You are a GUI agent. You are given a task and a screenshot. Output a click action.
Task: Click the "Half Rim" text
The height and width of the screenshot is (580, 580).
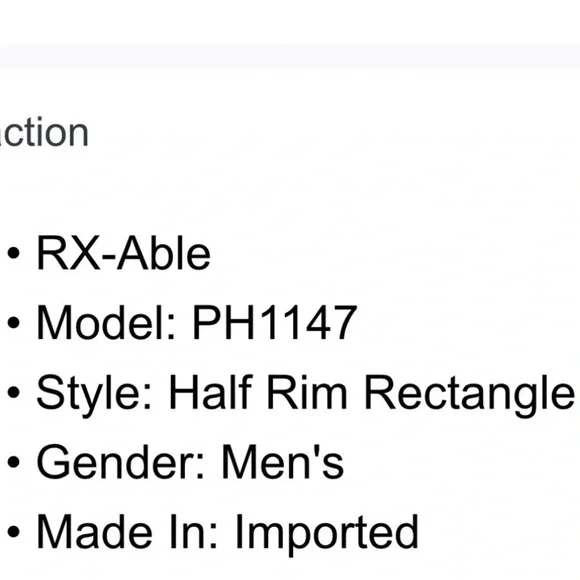(258, 392)
